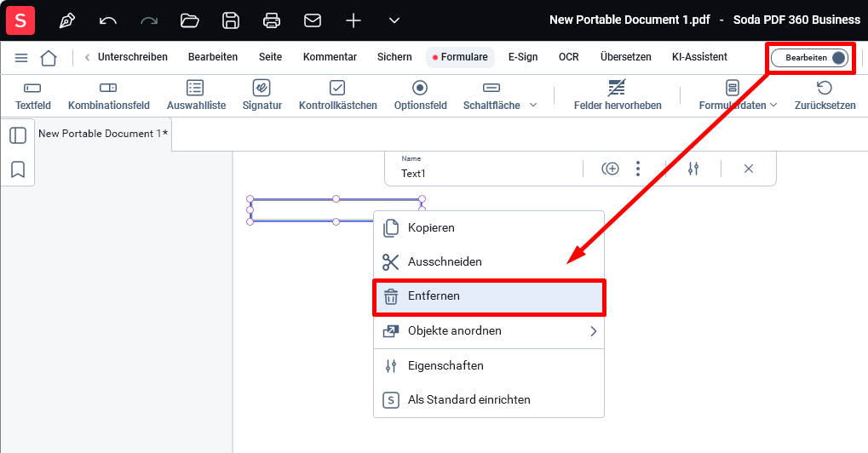The image size is (868, 453).
Task: Open the Unterschreiben tab
Action: pyautogui.click(x=132, y=57)
